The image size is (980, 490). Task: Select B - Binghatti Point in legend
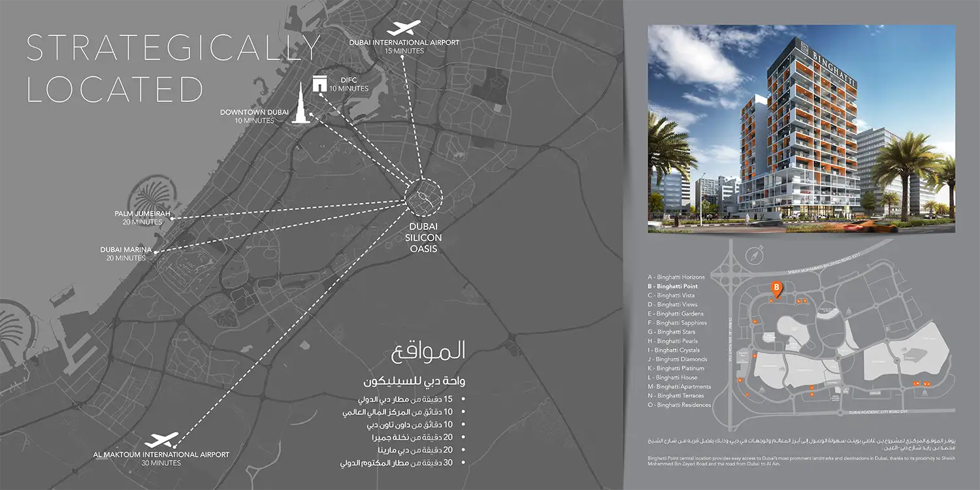[672, 286]
